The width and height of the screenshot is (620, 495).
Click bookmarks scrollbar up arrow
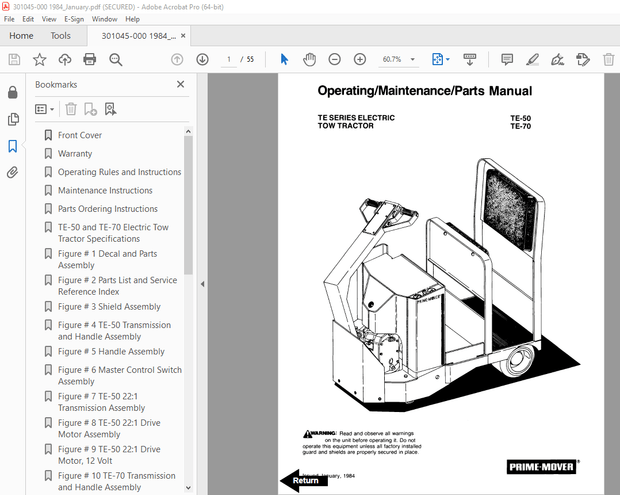point(188,131)
